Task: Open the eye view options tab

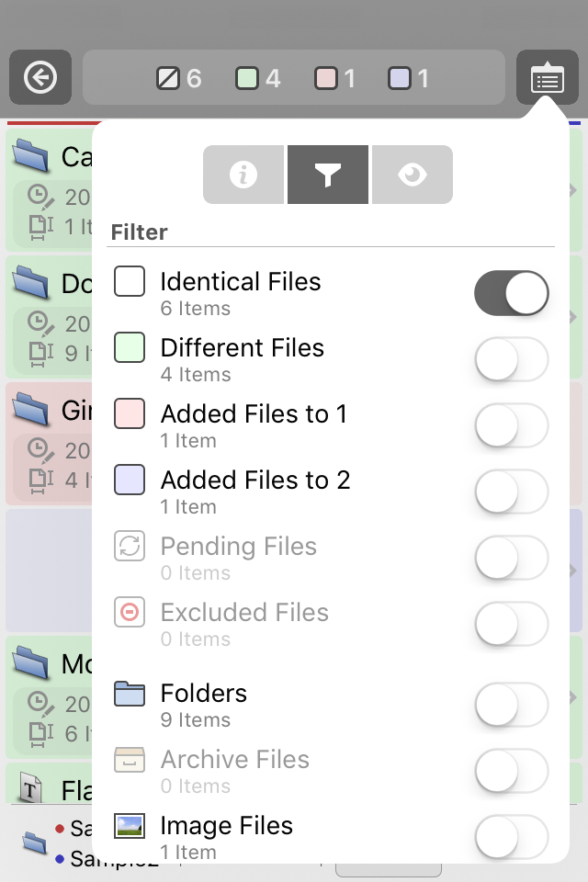Action: click(x=413, y=175)
